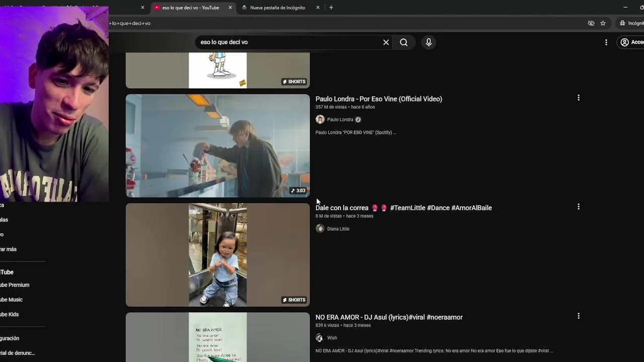The width and height of the screenshot is (644, 362).
Task: Open NO ERA AMOR - DJ Asul video title
Action: pyautogui.click(x=389, y=317)
